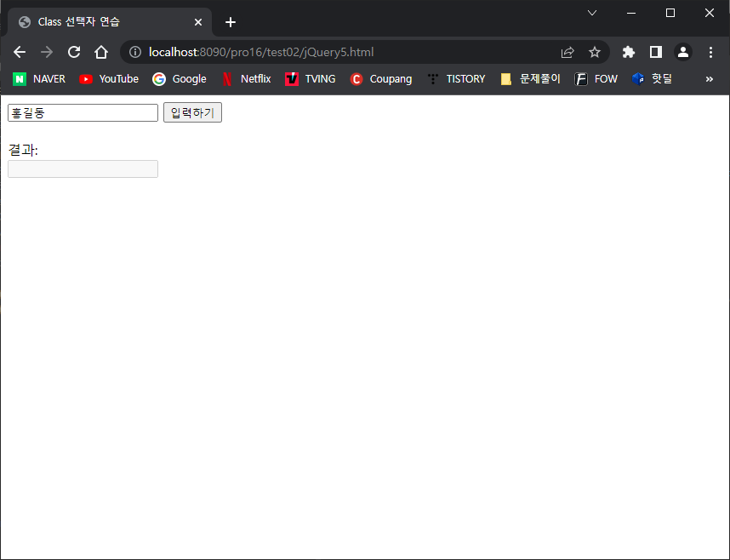The width and height of the screenshot is (730, 560).
Task: Open the TVING bookmark
Action: 310,79
